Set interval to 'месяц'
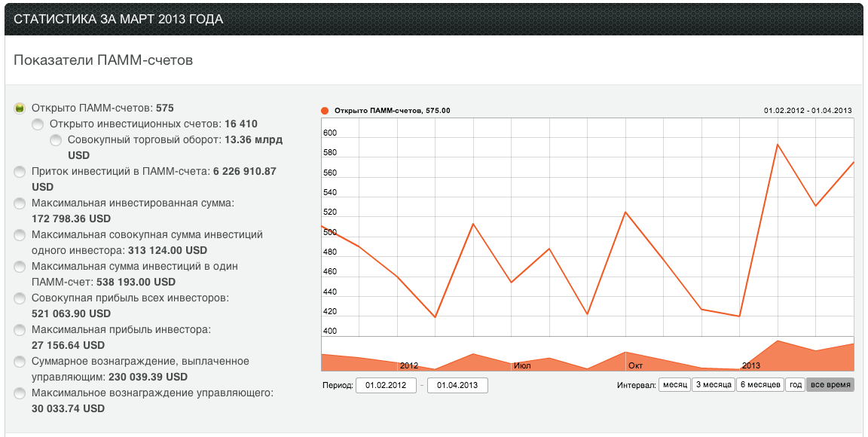 pos(674,385)
